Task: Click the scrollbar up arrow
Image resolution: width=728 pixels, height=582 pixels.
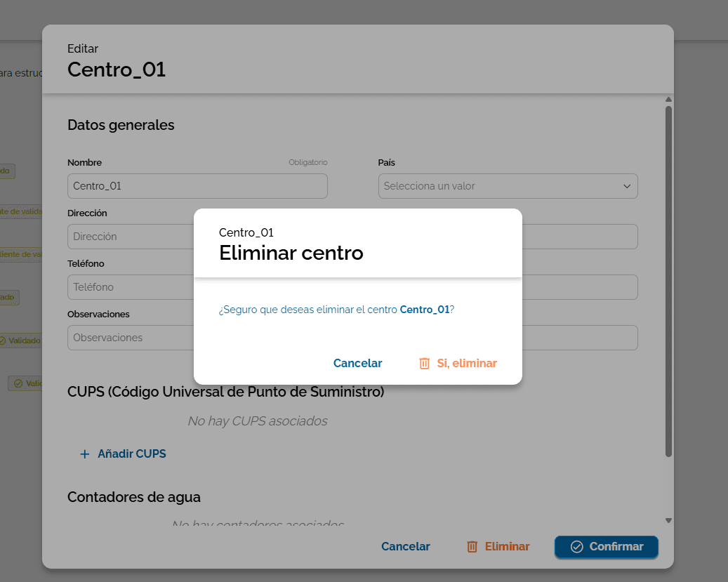Action: pos(668,100)
